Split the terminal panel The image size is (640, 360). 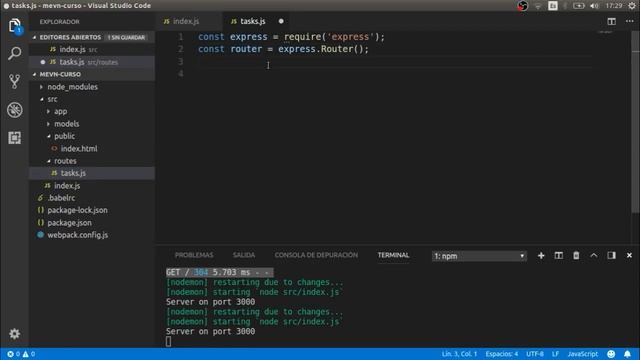coord(559,256)
